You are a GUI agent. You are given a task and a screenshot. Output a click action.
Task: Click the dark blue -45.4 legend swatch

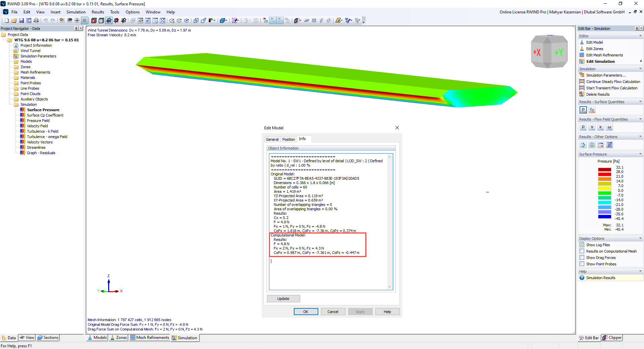(x=604, y=217)
